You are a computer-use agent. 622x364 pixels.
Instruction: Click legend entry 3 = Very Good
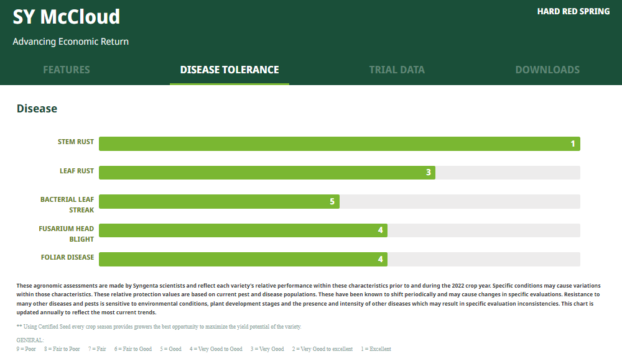click(x=267, y=349)
